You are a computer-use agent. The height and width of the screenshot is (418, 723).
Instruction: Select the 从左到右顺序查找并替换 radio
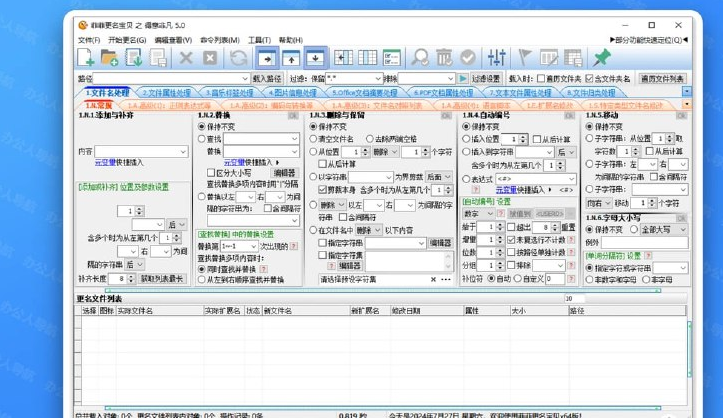pyautogui.click(x=201, y=280)
